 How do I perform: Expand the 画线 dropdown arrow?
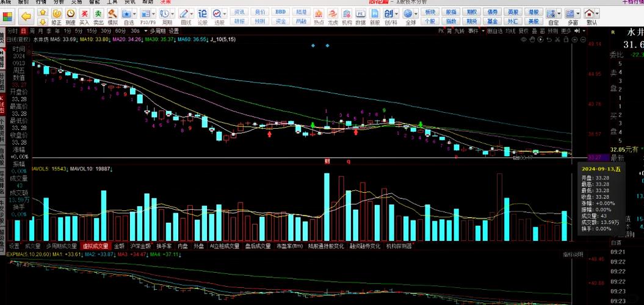click(x=192, y=13)
